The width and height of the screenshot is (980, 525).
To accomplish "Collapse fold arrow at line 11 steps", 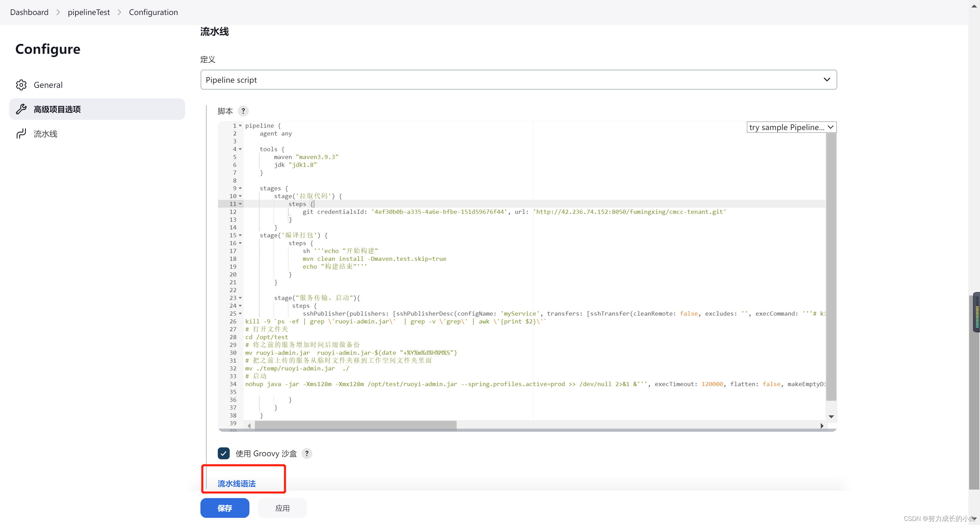I will 241,204.
